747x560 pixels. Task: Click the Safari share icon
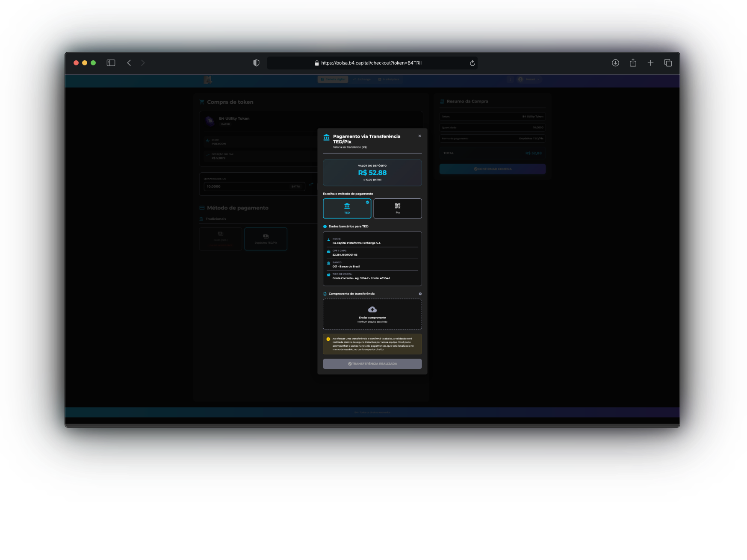[x=633, y=63]
